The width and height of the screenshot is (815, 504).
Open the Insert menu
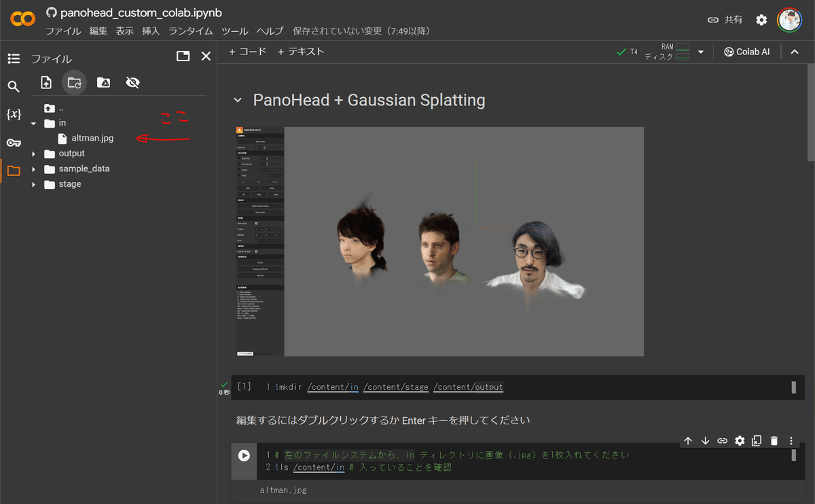point(150,31)
